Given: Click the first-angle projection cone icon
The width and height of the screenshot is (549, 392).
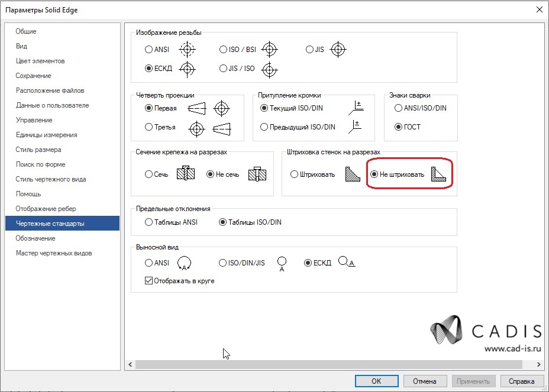Looking at the screenshot, I should 197,109.
